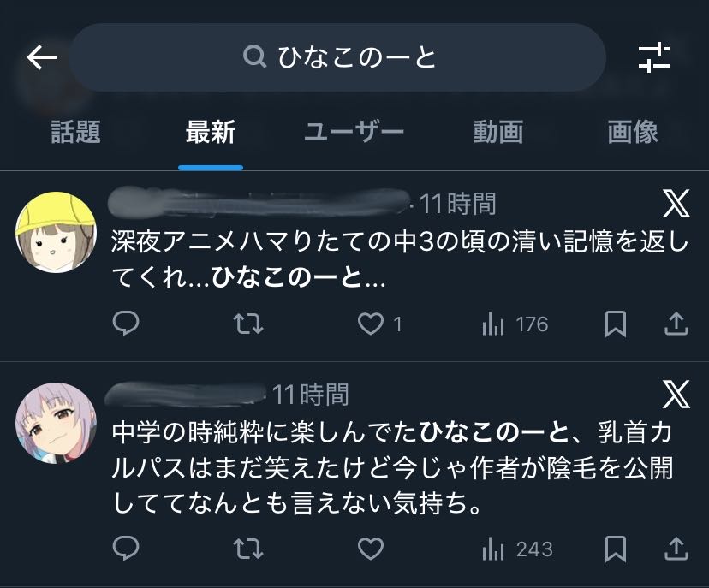Share the first post
709x588 pixels.
pyautogui.click(x=676, y=324)
